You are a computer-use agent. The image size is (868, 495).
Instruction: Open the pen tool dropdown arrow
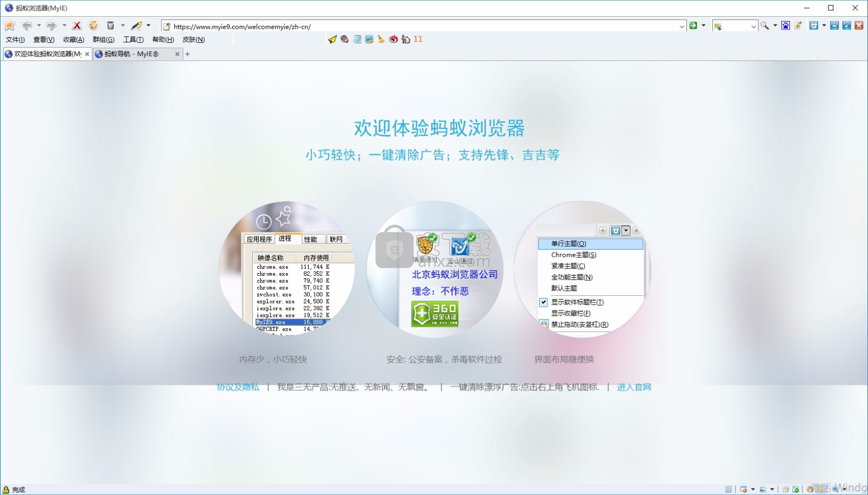tap(148, 26)
